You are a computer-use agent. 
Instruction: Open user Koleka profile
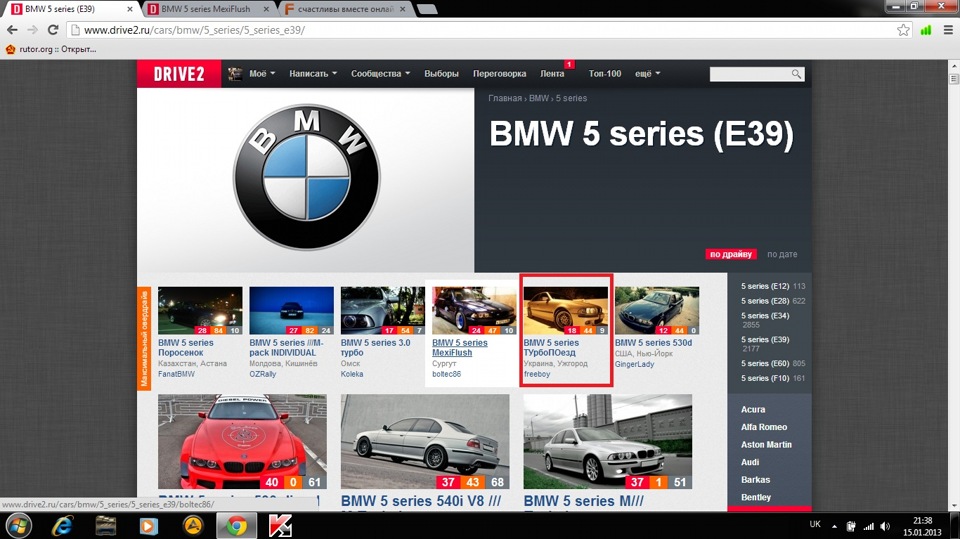coord(352,374)
